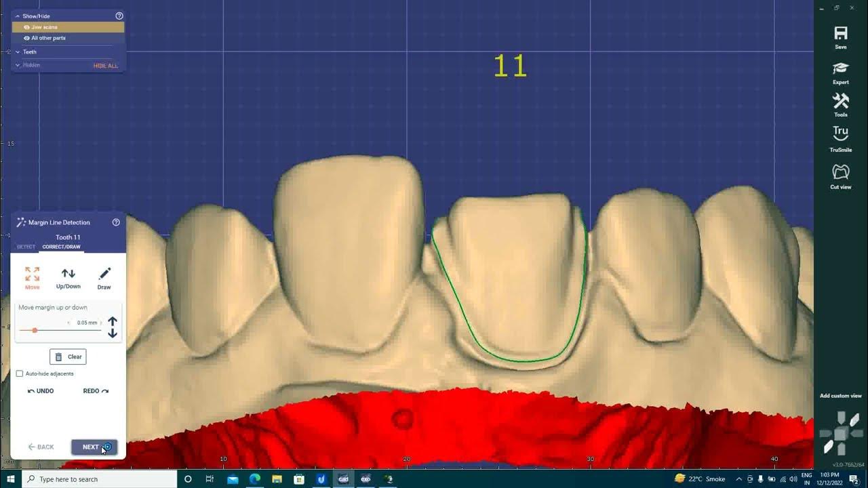Open Margin Line Detection help
Screen dimensions: 868x488
[116, 222]
